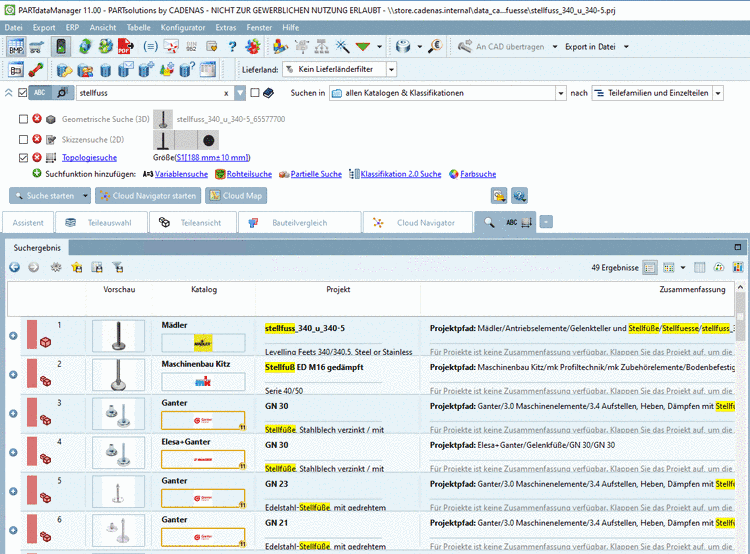Click colored bar chart icon in results toolbar
This screenshot has height=554, width=750.
(x=738, y=267)
